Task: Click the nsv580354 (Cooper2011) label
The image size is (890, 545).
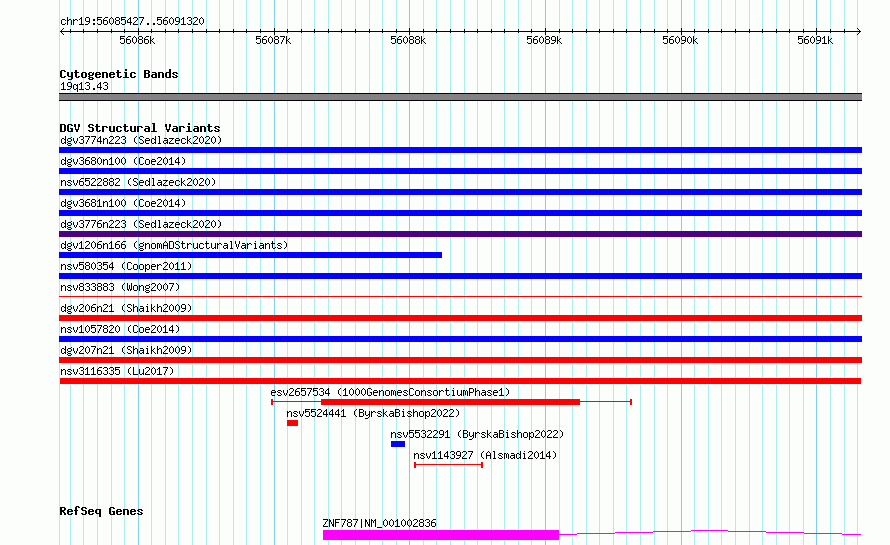Action: [126, 266]
